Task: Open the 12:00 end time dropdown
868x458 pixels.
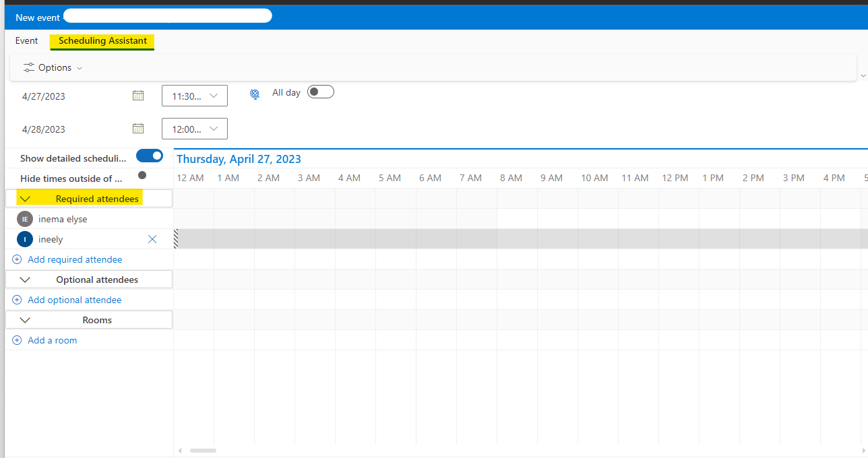Action: [195, 129]
